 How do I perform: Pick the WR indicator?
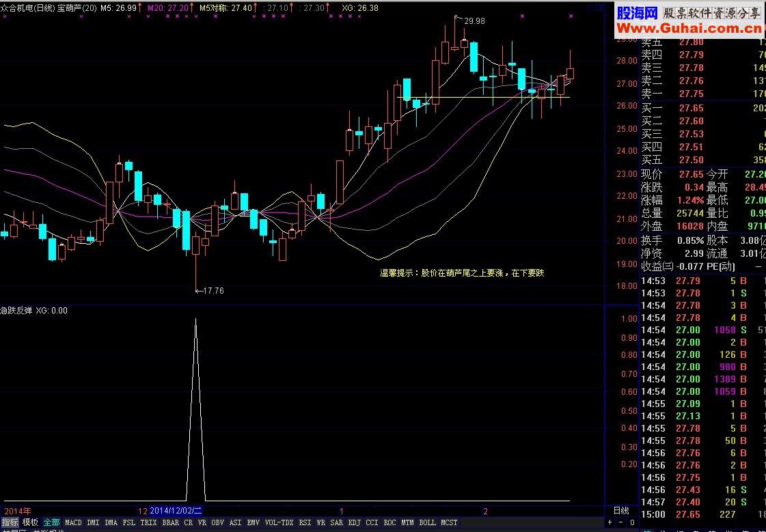tap(321, 522)
